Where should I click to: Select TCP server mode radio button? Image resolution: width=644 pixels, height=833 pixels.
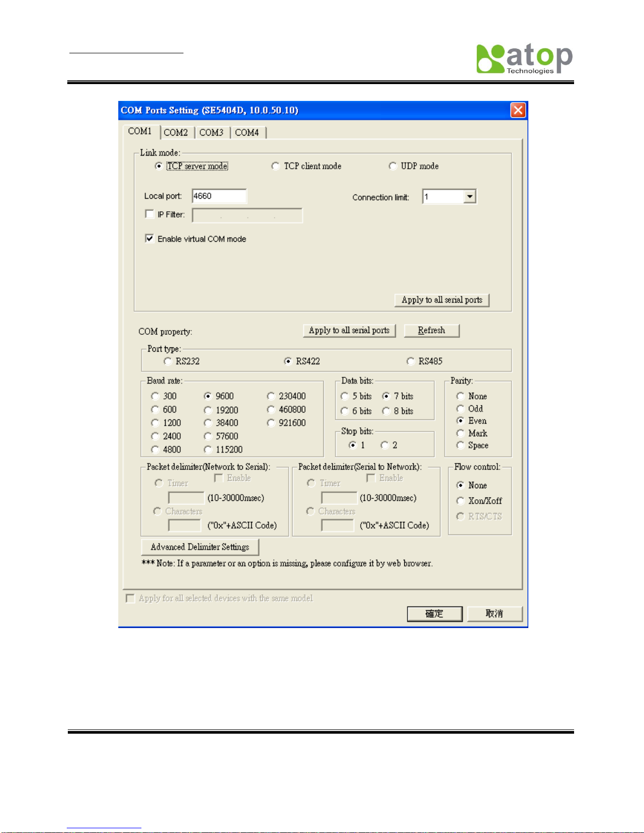pos(159,166)
